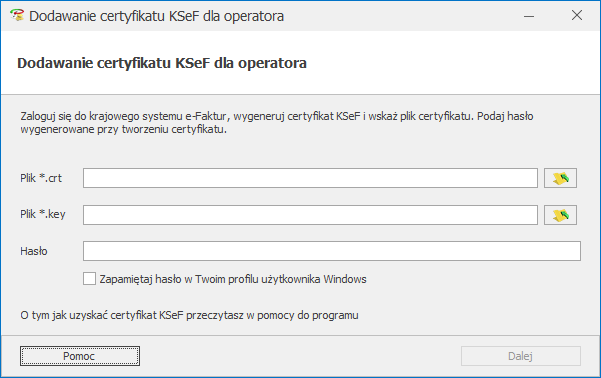Browse for the *.crt certificate file
This screenshot has height=378, width=601.
point(560,178)
